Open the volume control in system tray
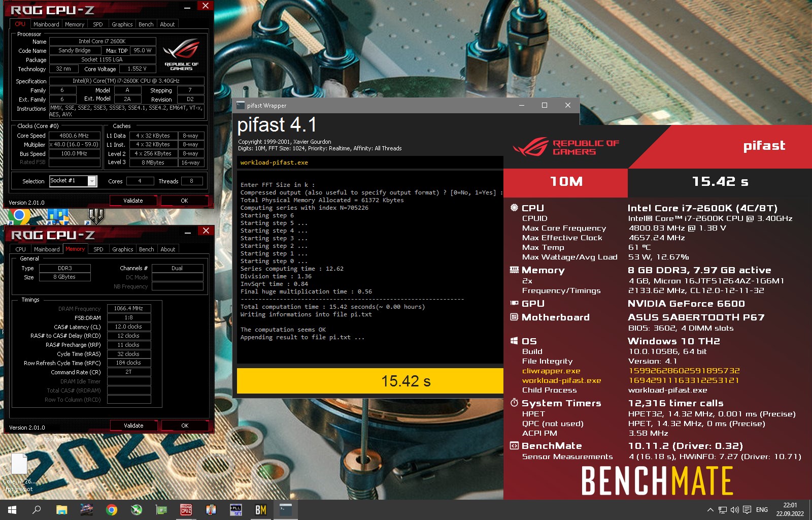 [x=735, y=510]
